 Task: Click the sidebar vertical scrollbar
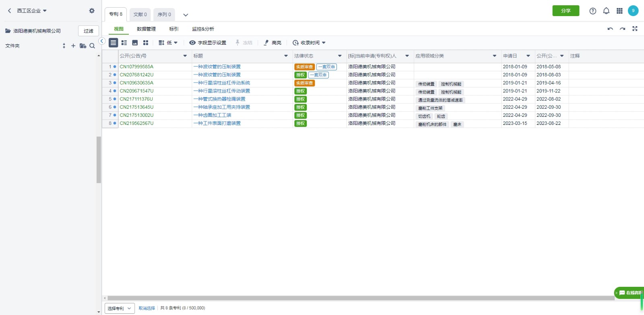pos(99,160)
